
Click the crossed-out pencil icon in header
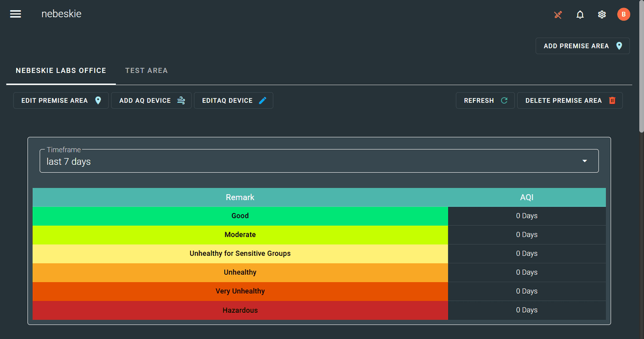pos(558,14)
